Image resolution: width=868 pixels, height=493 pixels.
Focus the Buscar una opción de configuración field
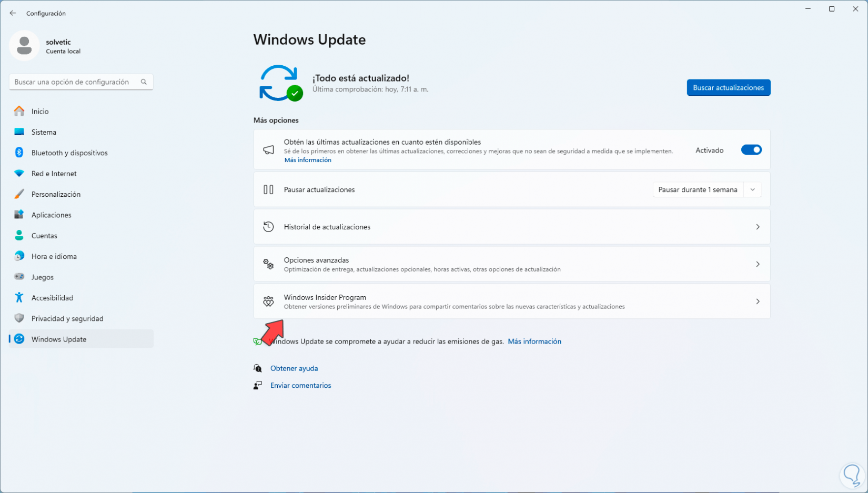pyautogui.click(x=81, y=82)
